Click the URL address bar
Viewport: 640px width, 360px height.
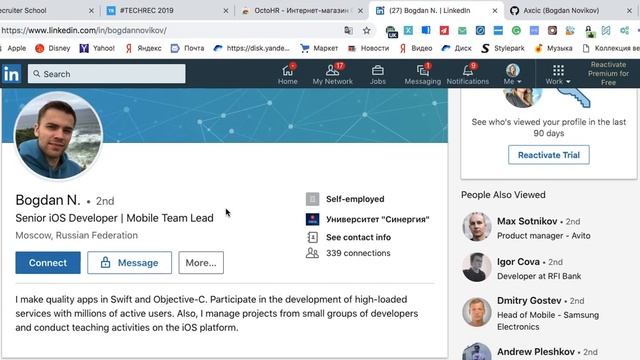[169, 31]
